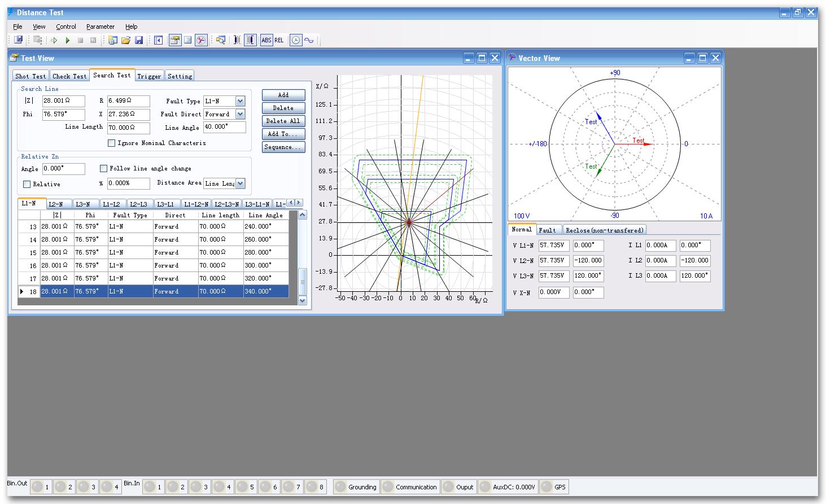Check the Follow line angle change box
The image size is (826, 504).
click(103, 168)
